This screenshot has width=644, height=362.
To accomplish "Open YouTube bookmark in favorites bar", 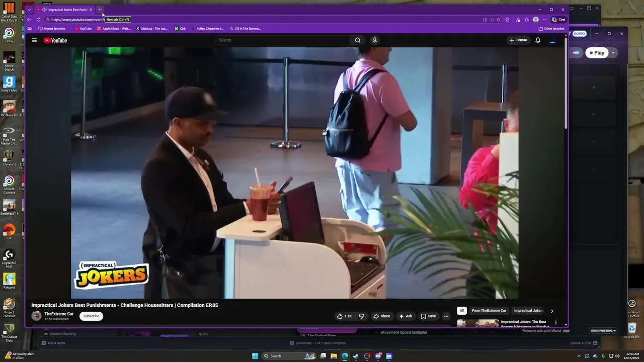I will click(x=83, y=29).
